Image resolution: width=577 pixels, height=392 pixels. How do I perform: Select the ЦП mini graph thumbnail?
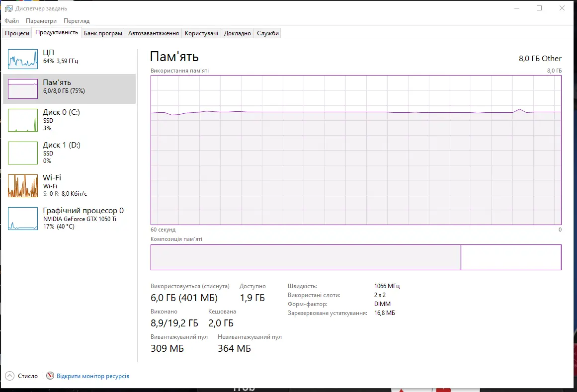click(23, 59)
